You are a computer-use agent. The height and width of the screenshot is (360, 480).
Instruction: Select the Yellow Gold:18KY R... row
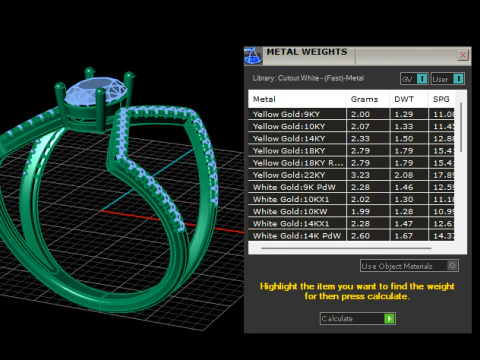tap(351, 163)
